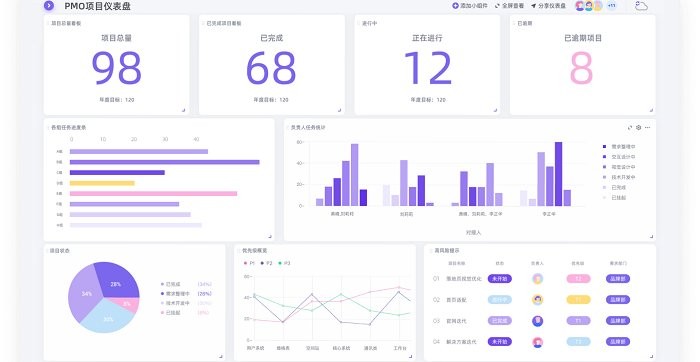Toggle the (34%) entry in the pie legend
Screen dimensions: 700x362
(x=186, y=284)
